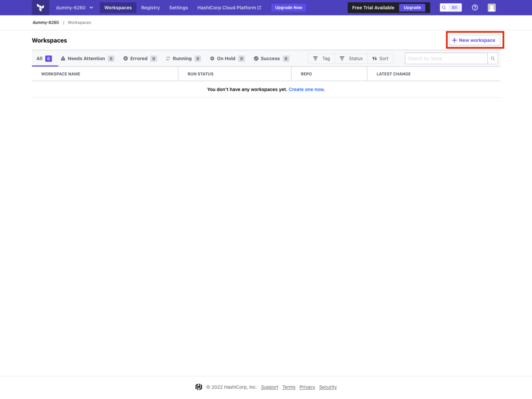
Task: Open the Tag filter dropdown
Action: point(321,58)
